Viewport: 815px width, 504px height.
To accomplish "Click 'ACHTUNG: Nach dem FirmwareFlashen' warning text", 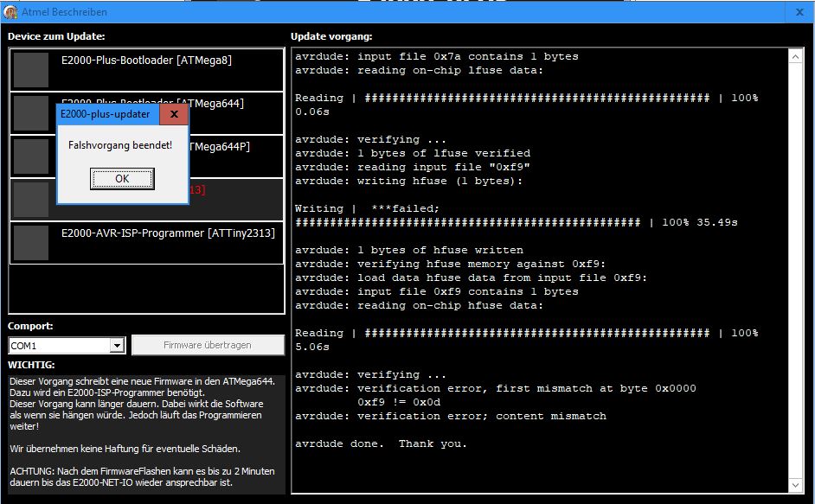I will [142, 477].
